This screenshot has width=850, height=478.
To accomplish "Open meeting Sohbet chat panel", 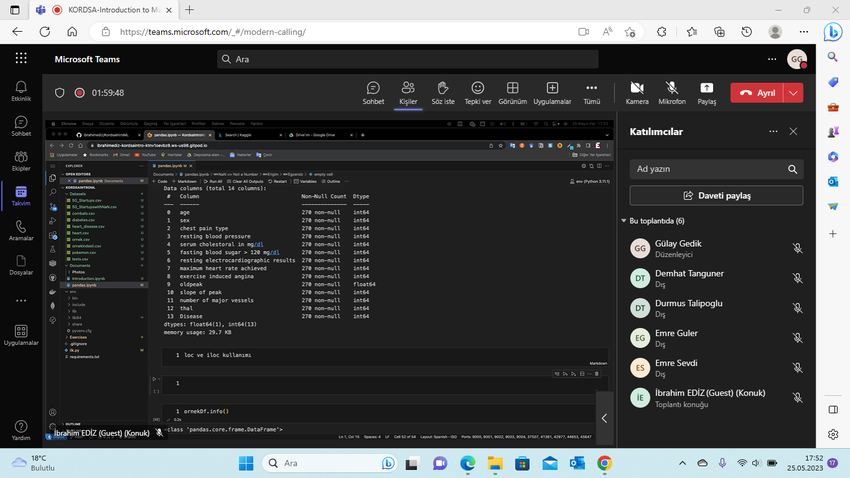I will pyautogui.click(x=373, y=93).
